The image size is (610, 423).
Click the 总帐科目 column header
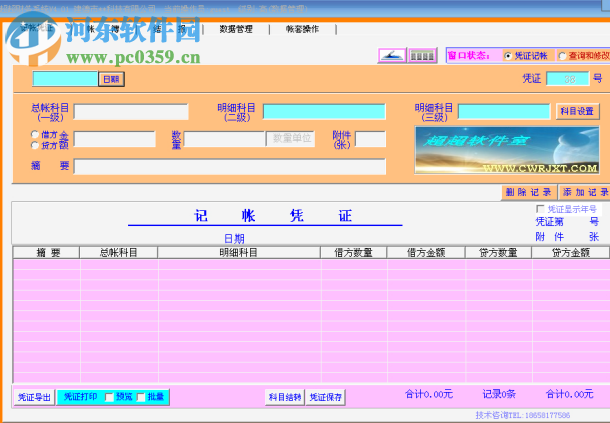coord(119,253)
